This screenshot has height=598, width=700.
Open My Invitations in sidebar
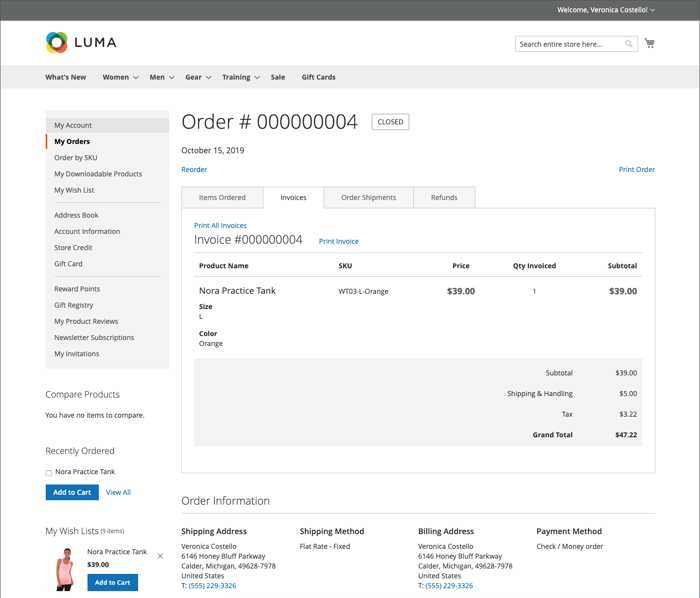(77, 354)
